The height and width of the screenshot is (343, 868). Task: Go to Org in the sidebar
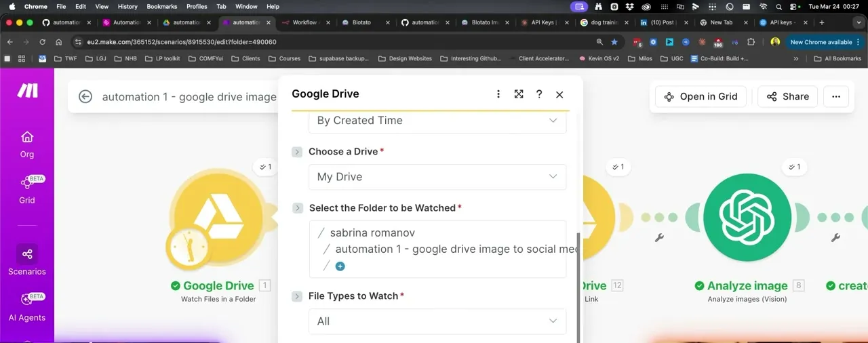(x=27, y=144)
